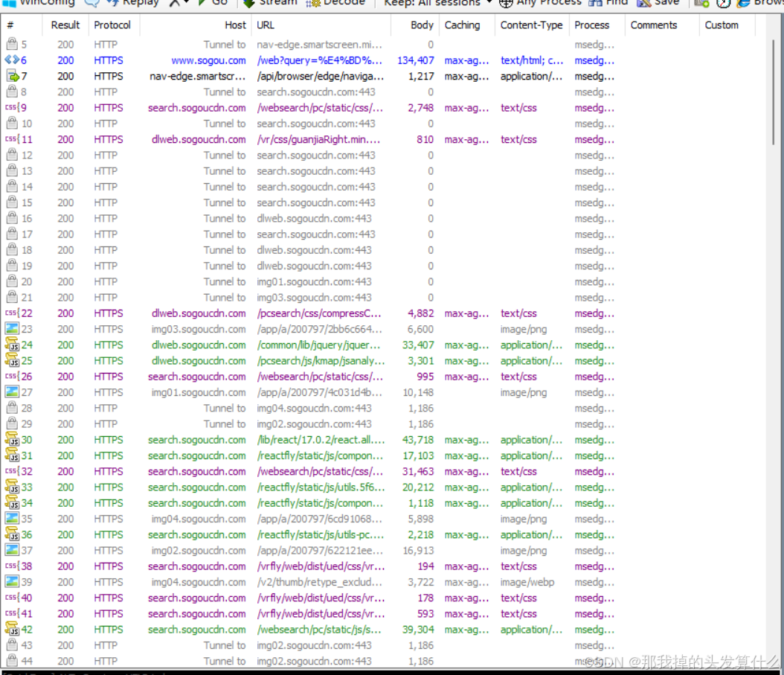784x675 pixels.
Task: Click the # column header
Action: 23,25
